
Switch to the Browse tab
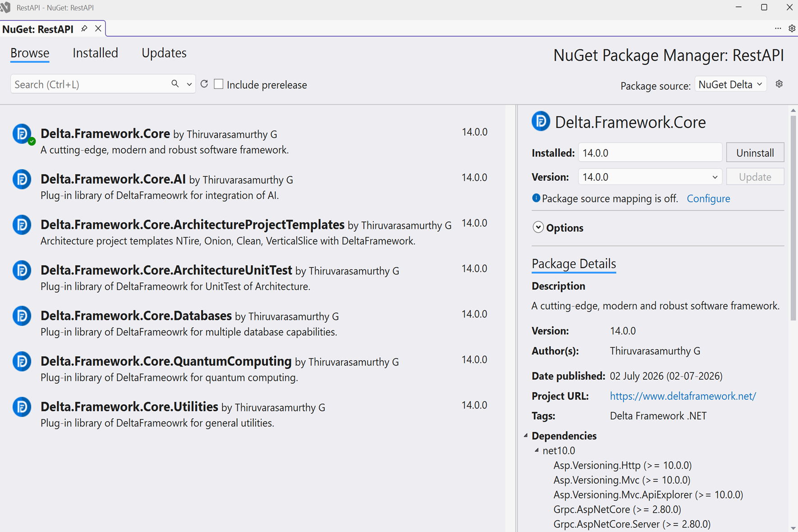pos(30,53)
